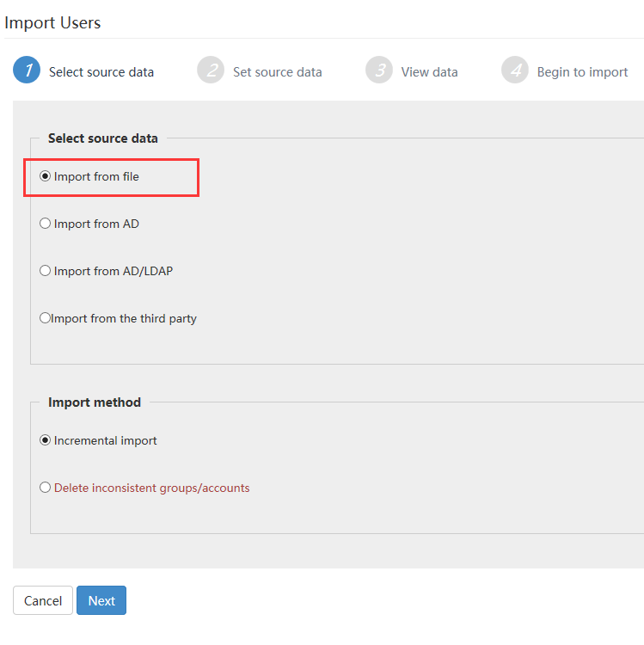644x645 pixels.
Task: Click the step 3 circle icon
Action: 379,70
